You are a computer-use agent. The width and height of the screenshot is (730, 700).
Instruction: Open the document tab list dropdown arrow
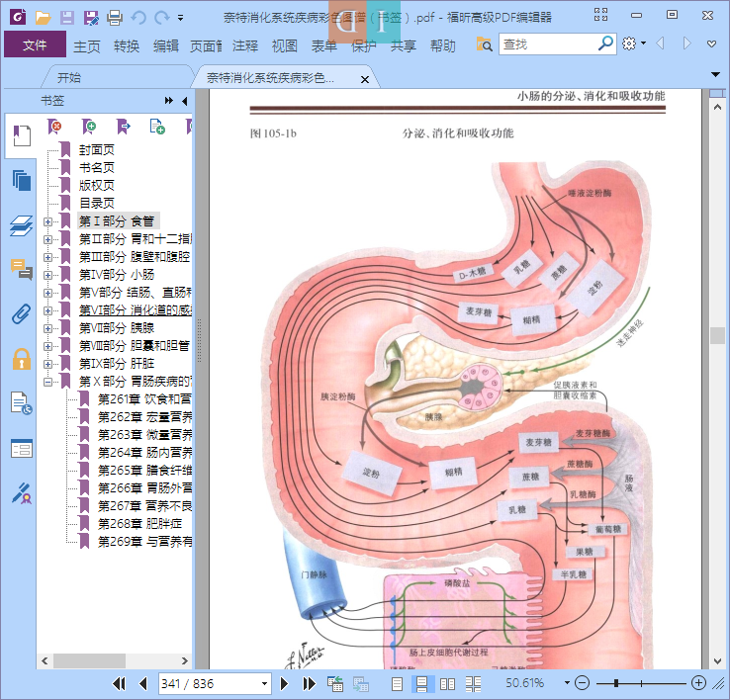[715, 74]
